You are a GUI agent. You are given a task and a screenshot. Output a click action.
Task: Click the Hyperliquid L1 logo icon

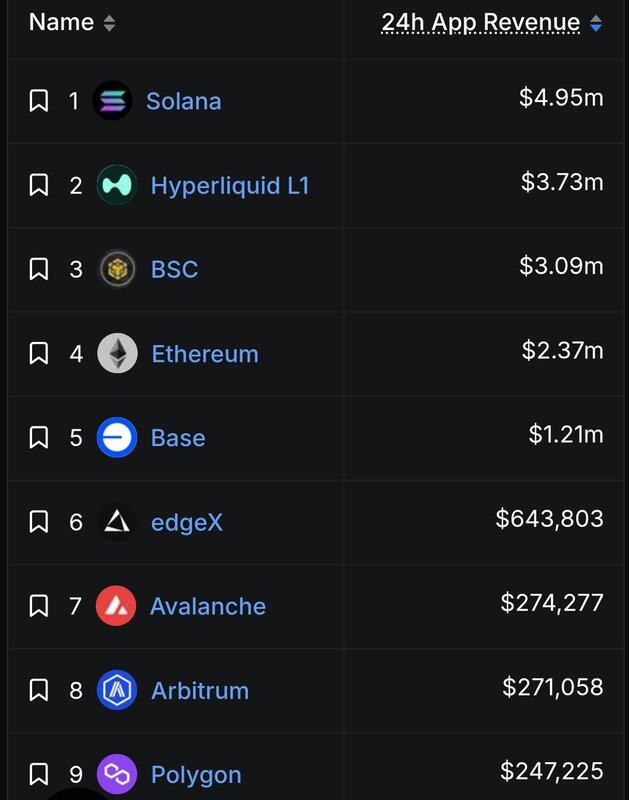tap(117, 185)
